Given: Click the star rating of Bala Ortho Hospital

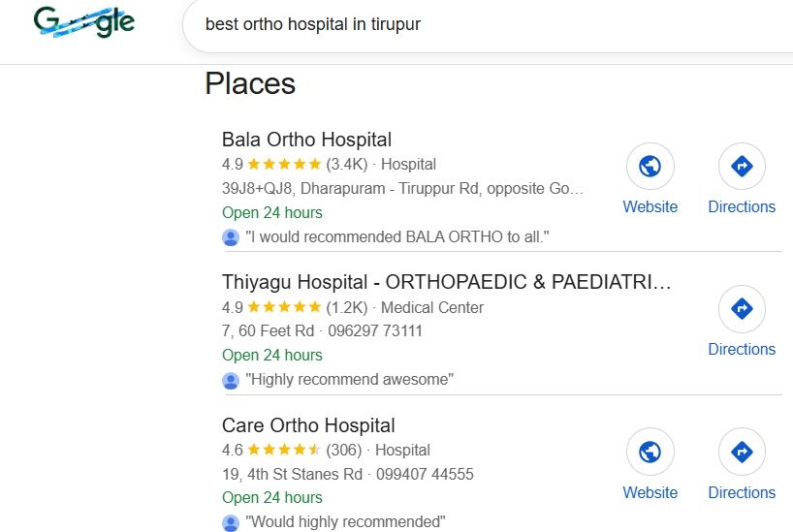Looking at the screenshot, I should coord(284,165).
